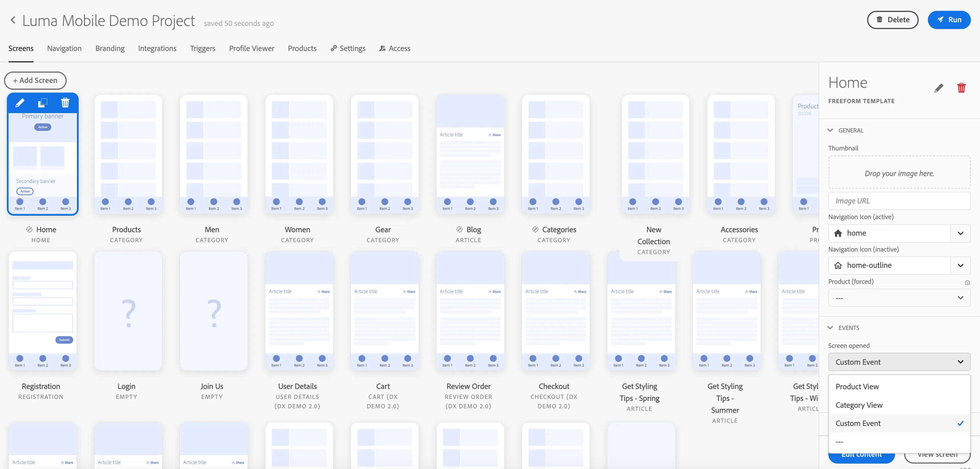
Task: Click the Add Screen button
Action: 35,80
